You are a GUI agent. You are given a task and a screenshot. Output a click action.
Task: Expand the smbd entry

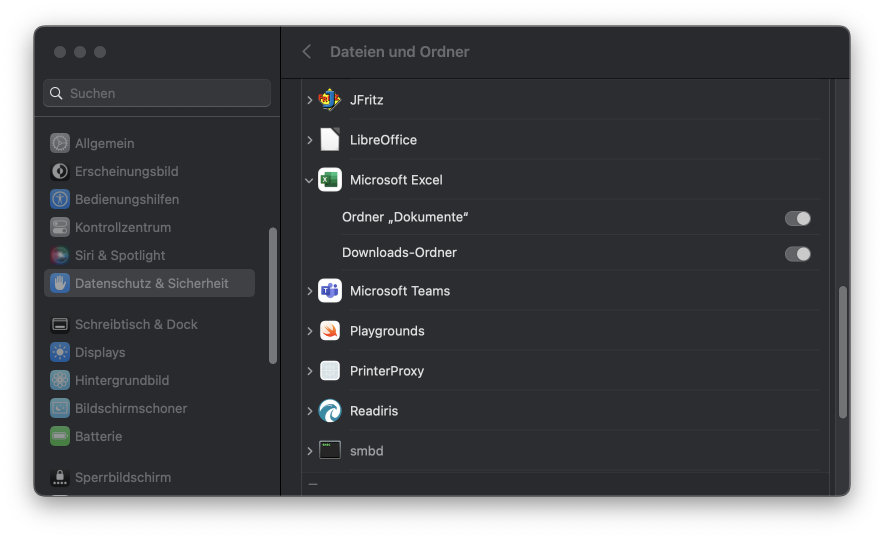tap(310, 451)
